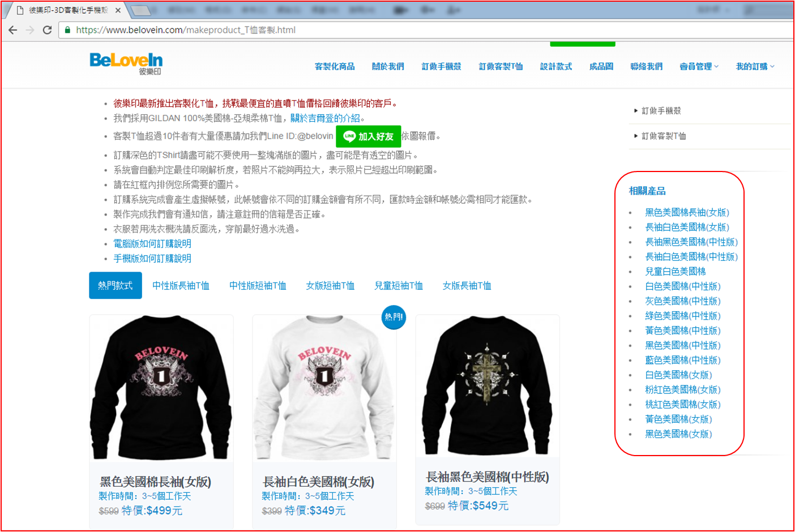Expand the 會員管理 dropdown menu
795x532 pixels.
point(699,66)
